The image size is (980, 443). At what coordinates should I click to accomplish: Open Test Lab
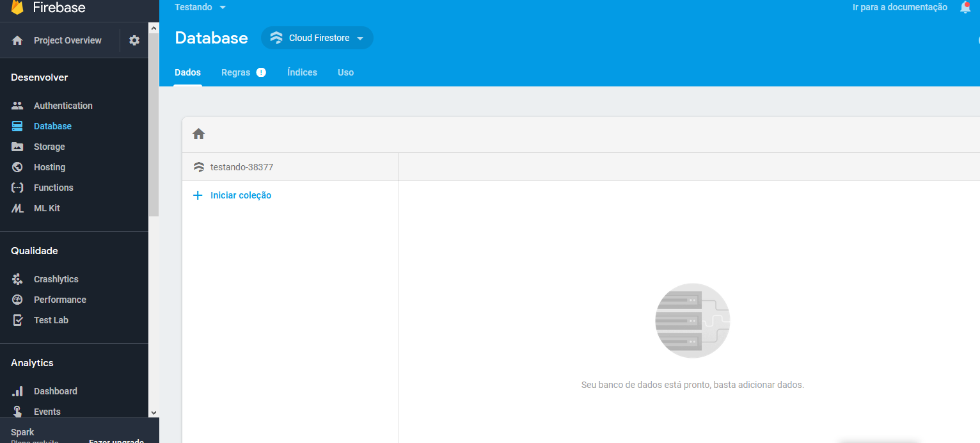pyautogui.click(x=50, y=319)
